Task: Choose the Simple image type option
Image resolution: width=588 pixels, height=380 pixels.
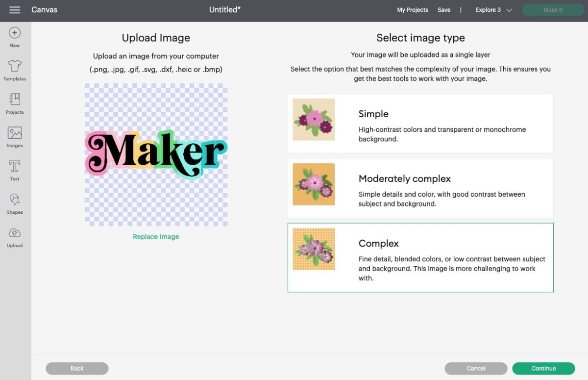Action: [x=420, y=123]
